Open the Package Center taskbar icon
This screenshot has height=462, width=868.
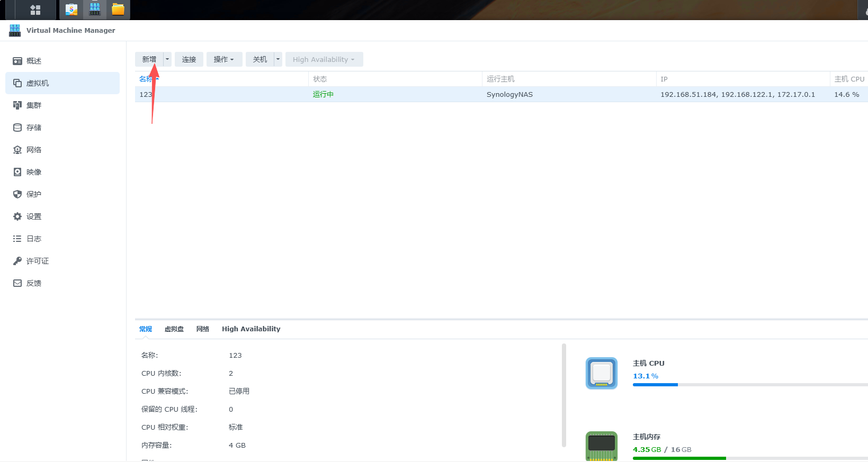coord(71,10)
